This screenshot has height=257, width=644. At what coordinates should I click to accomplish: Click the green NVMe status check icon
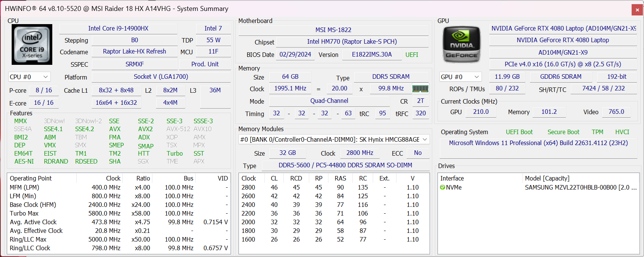point(442,187)
